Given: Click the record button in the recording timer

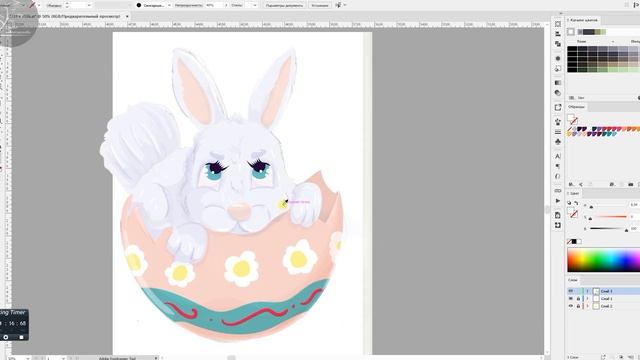Looking at the screenshot, I should click(x=6, y=337).
